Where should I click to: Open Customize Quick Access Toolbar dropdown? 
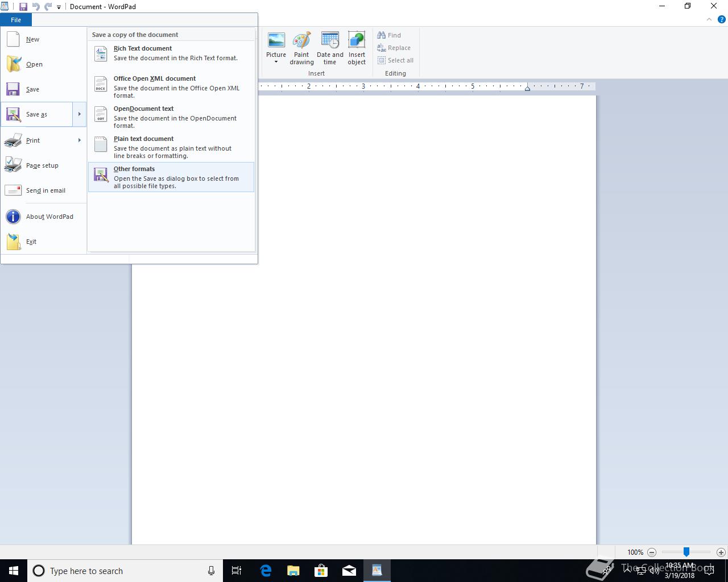[59, 7]
